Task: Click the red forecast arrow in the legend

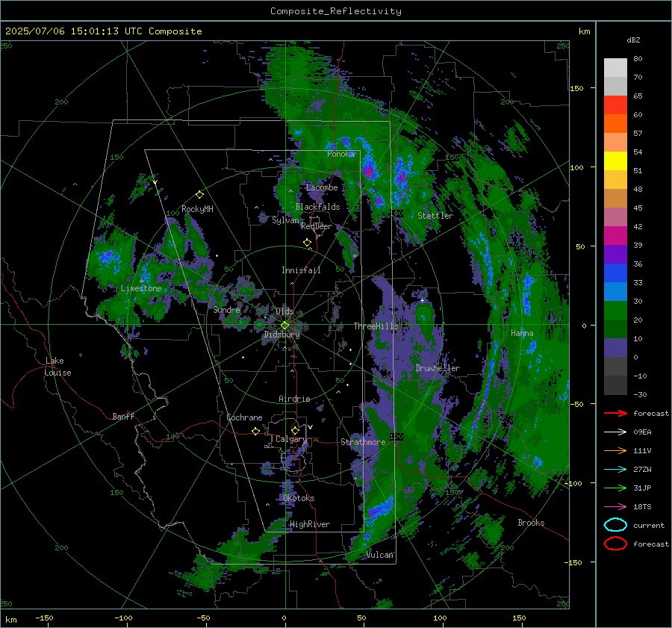Action: point(615,413)
